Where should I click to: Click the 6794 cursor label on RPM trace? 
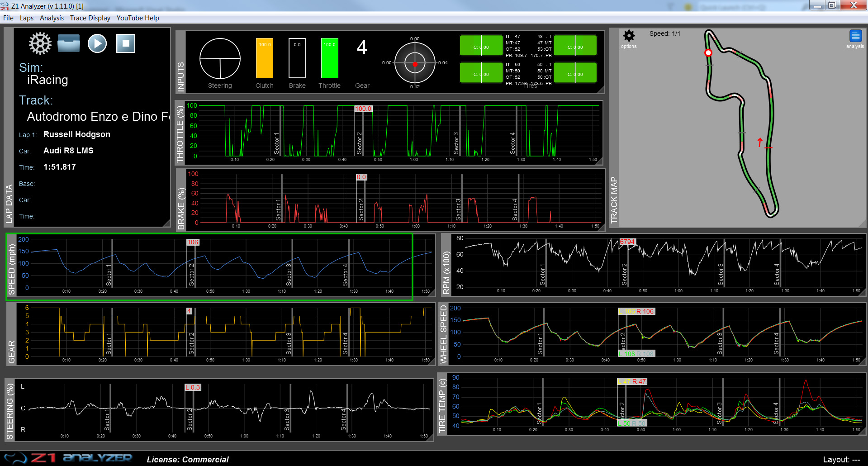(x=628, y=242)
